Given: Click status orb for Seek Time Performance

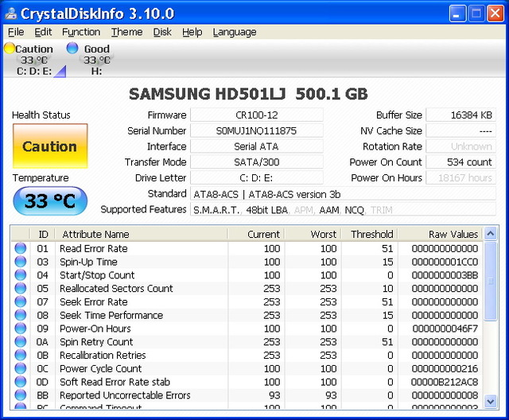Looking at the screenshot, I should pos(21,315).
